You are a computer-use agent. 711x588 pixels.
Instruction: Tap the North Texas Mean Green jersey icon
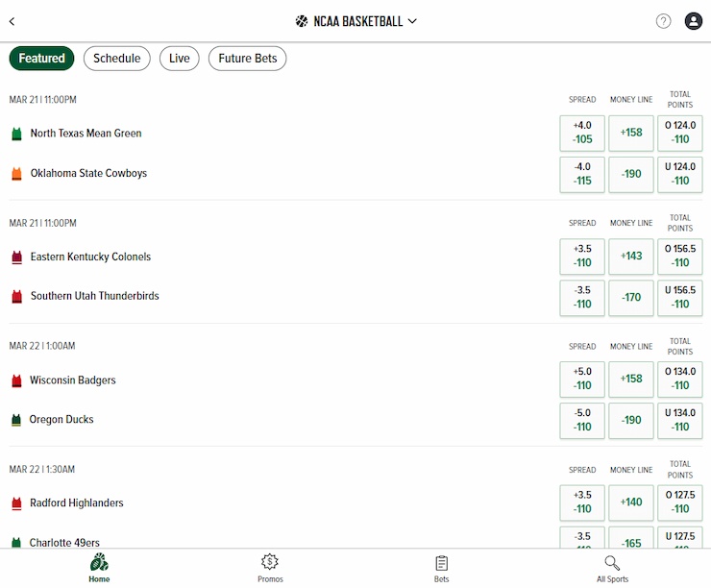pos(16,134)
